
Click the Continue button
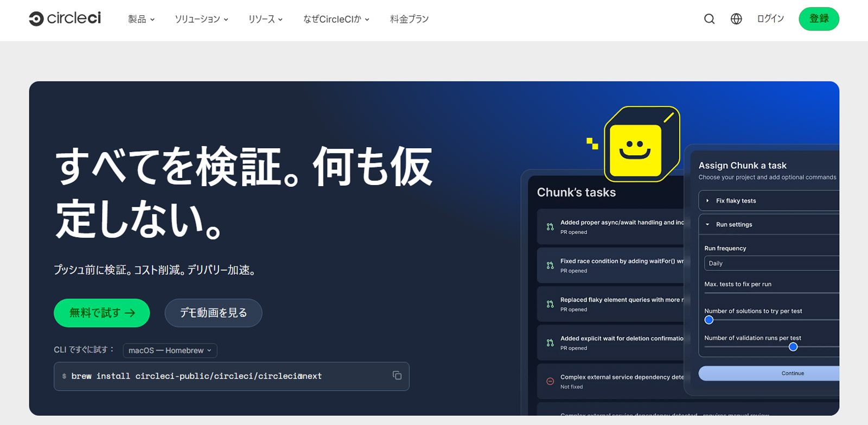769,373
